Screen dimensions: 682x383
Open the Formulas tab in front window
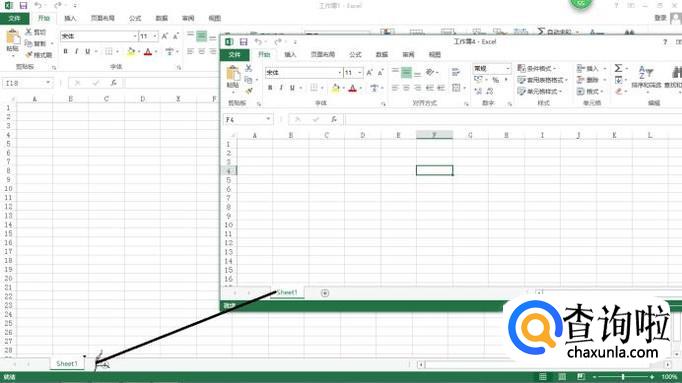pos(355,54)
